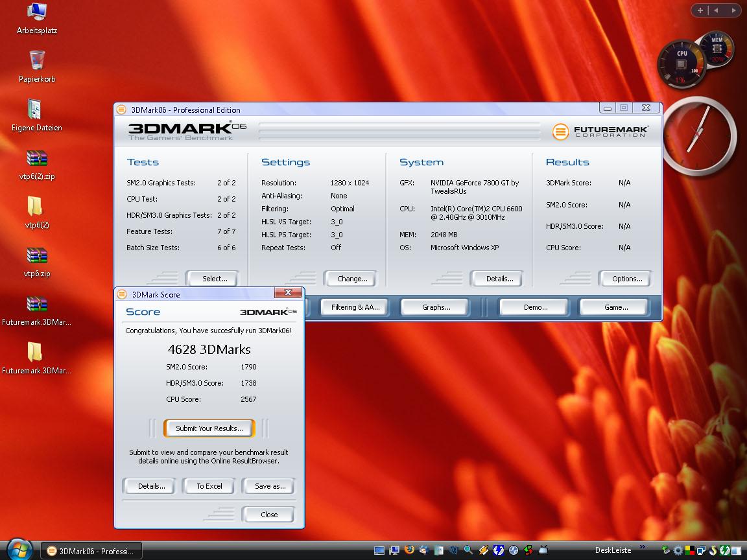Click the Firefox quick launch icon
The image size is (747, 560).
click(x=409, y=550)
